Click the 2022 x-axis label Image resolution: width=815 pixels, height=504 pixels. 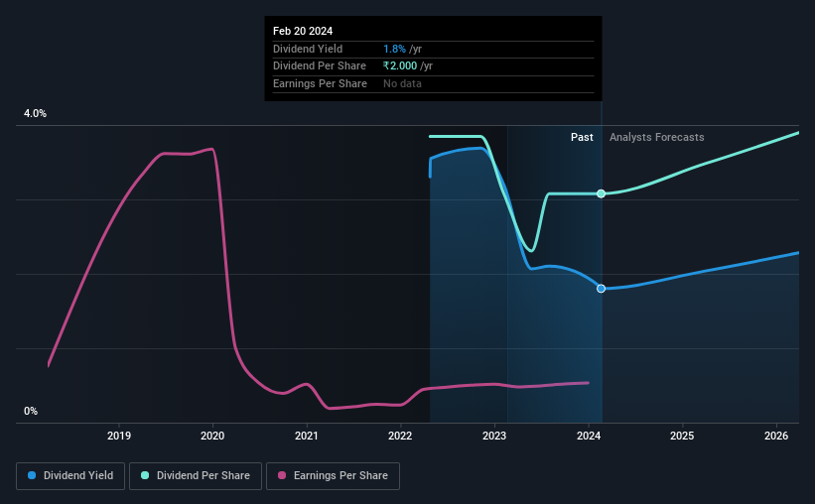tap(400, 436)
